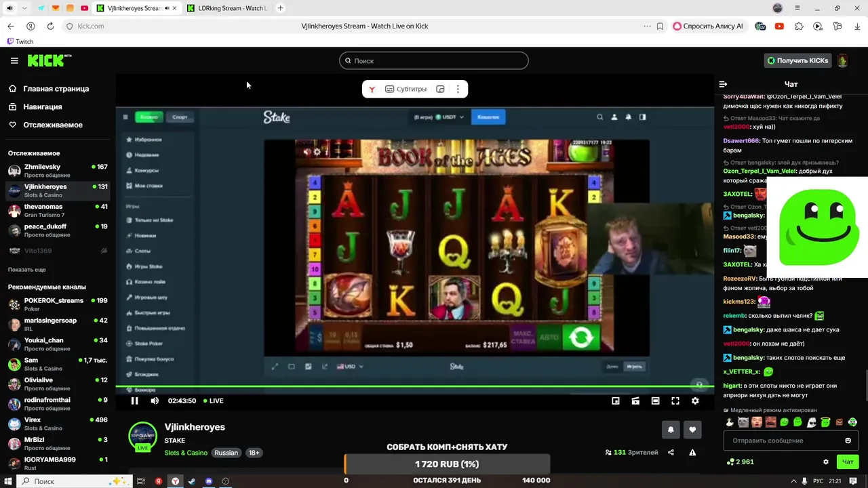Open pinned YouTube tab
Screen dimensions: 868x488
(84, 8)
